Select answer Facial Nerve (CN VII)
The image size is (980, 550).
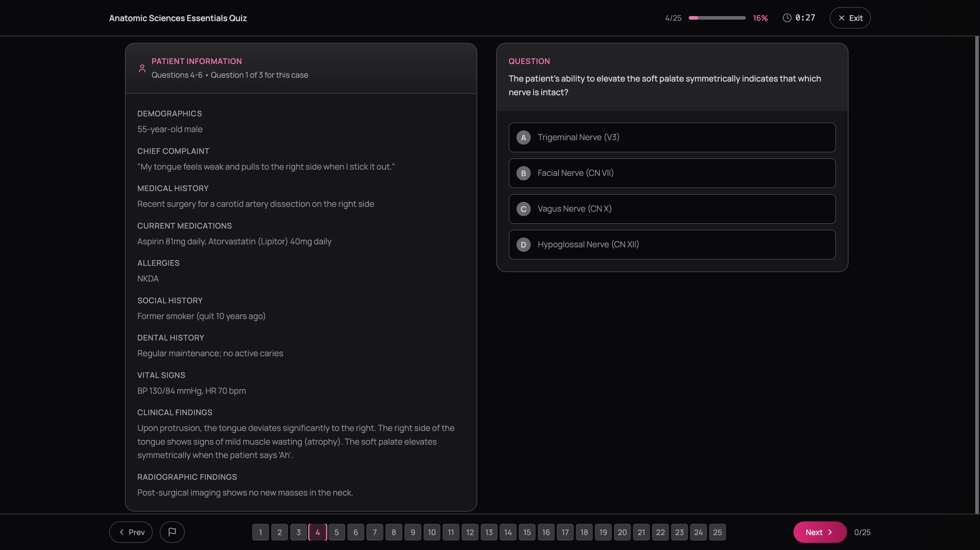672,173
